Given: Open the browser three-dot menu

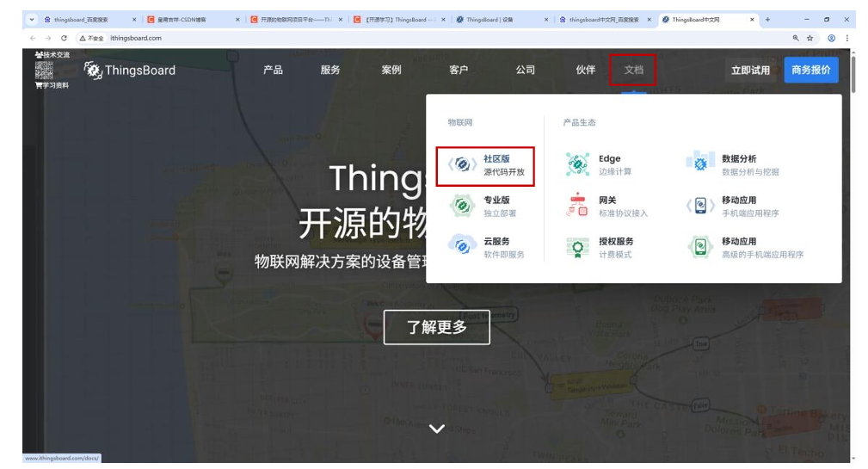Looking at the screenshot, I should [x=847, y=38].
